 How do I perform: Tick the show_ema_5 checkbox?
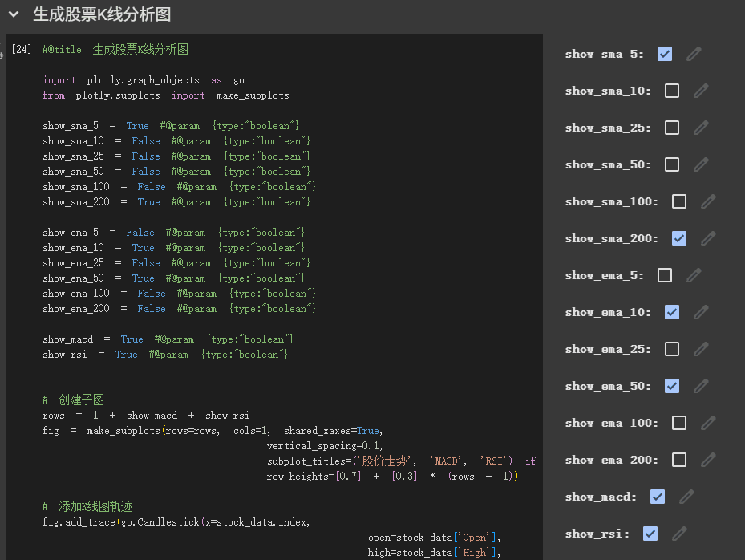point(665,275)
